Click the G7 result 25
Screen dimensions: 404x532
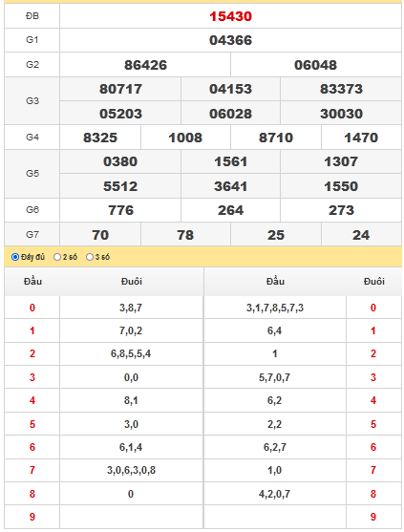(276, 235)
